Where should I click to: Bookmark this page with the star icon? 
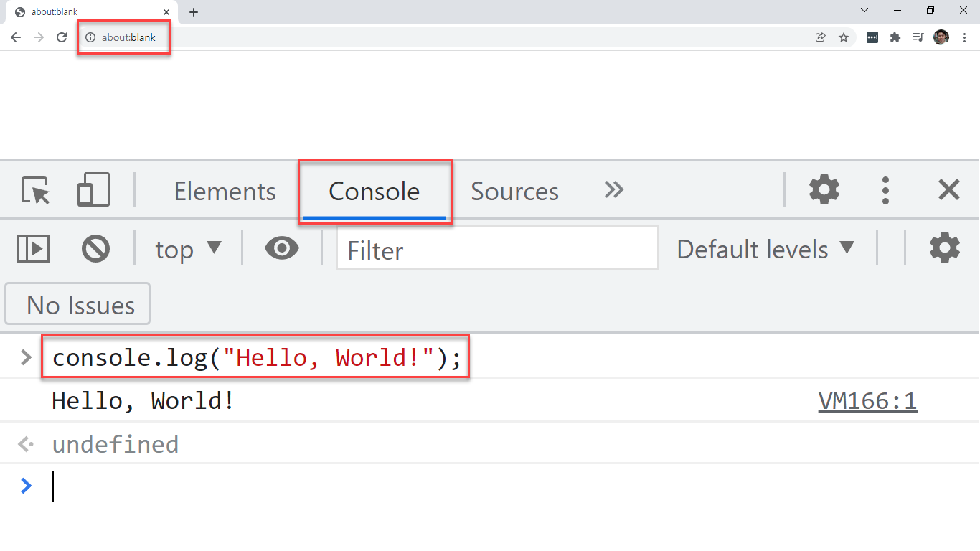[844, 37]
